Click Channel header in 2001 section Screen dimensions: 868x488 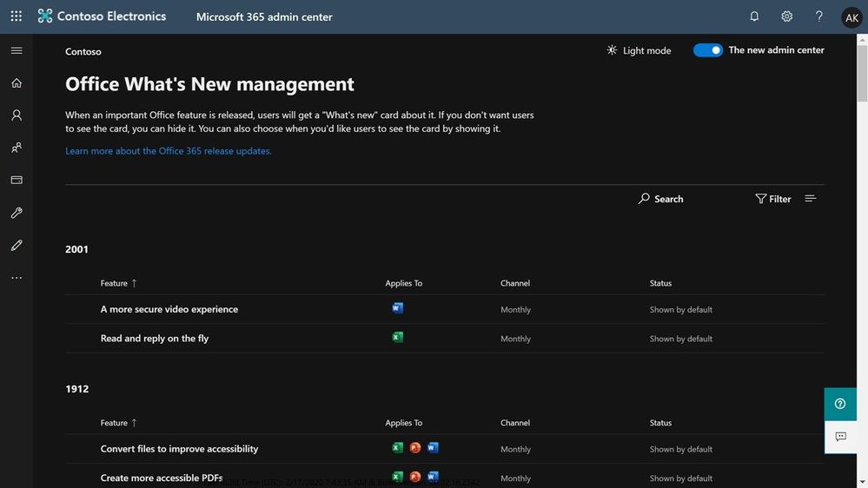(x=515, y=283)
